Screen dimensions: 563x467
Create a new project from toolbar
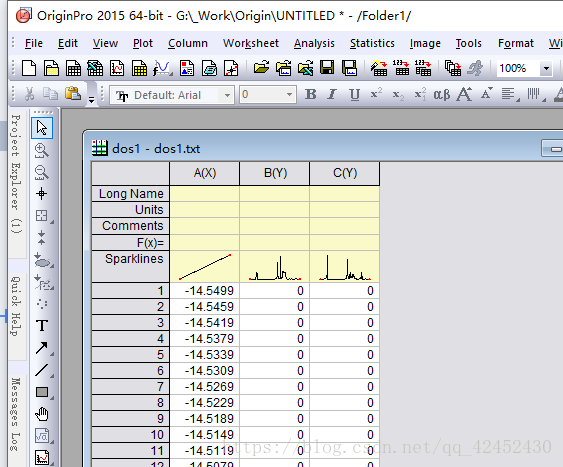pos(29,68)
